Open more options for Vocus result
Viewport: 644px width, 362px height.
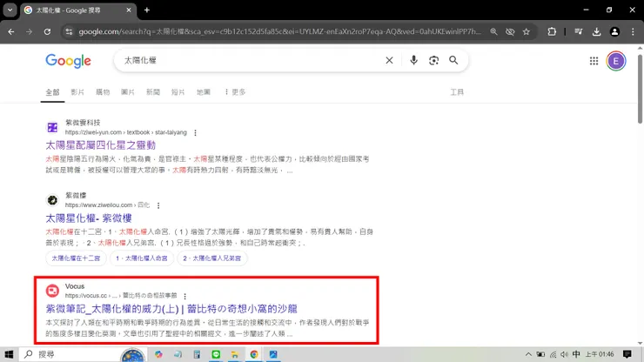click(x=184, y=296)
